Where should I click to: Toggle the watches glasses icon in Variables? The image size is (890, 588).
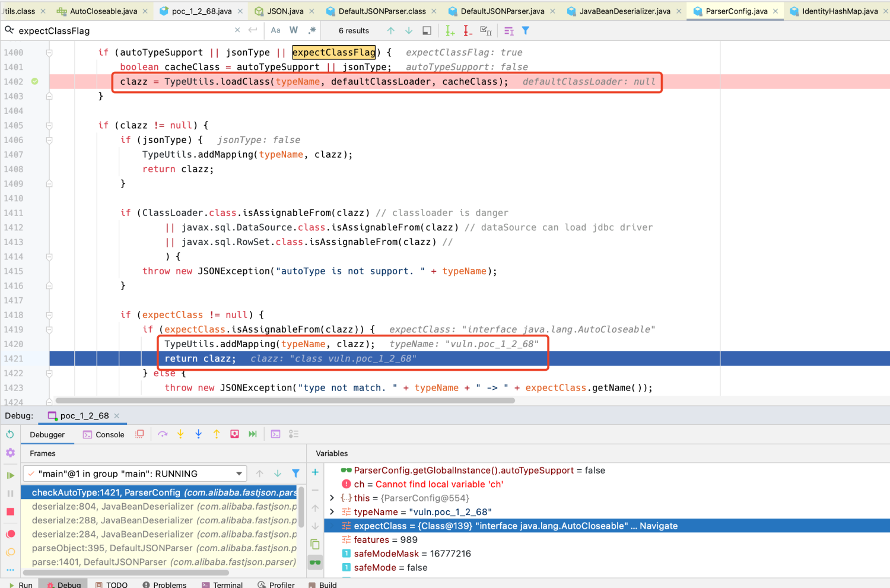coord(315,562)
